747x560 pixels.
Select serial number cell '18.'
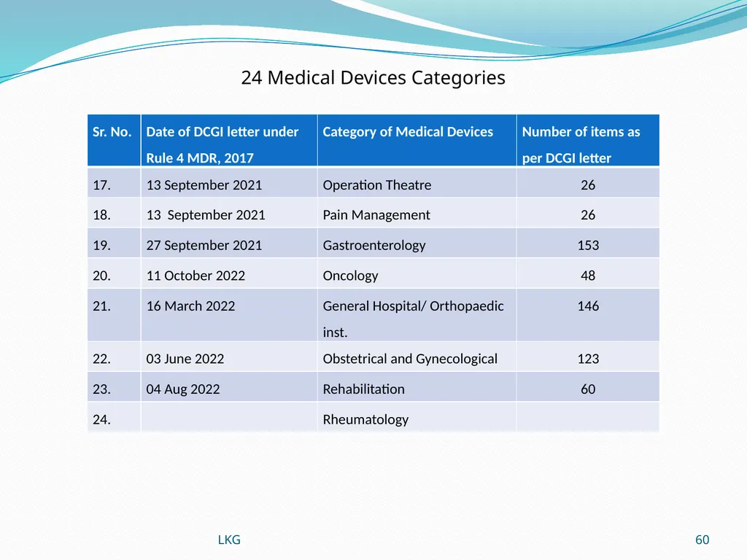pos(114,213)
